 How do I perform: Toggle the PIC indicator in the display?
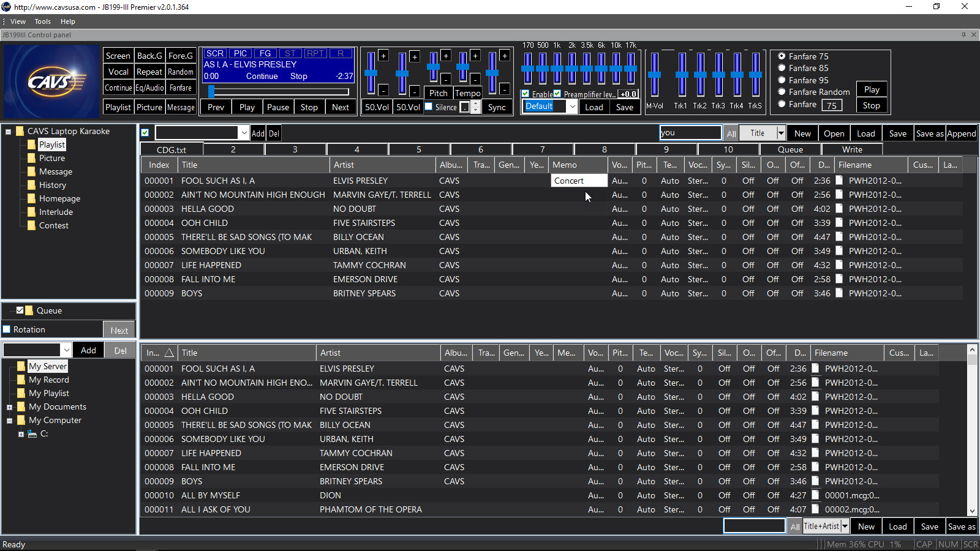click(x=241, y=53)
